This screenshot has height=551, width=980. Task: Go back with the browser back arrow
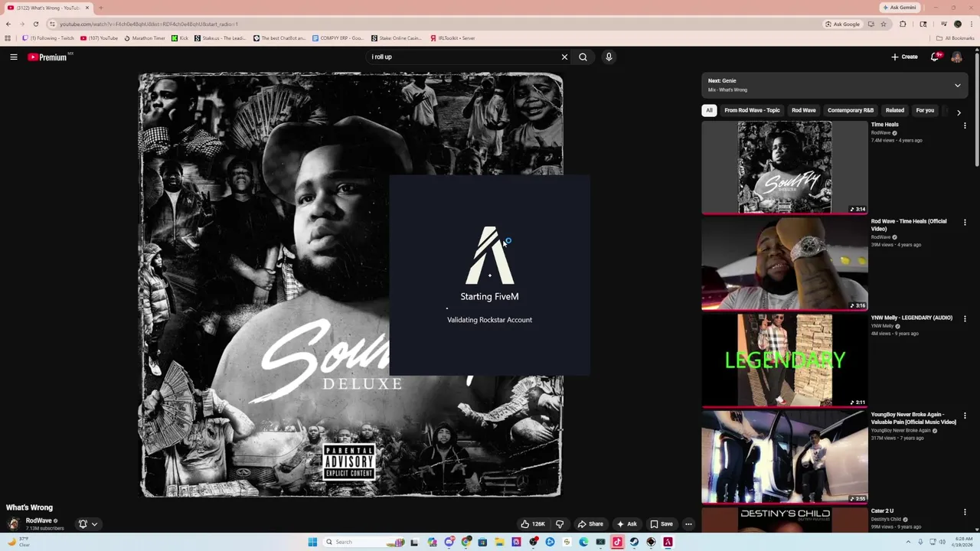click(x=8, y=24)
